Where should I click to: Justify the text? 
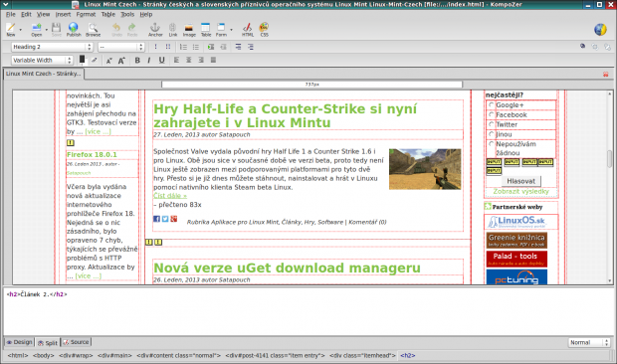213,60
